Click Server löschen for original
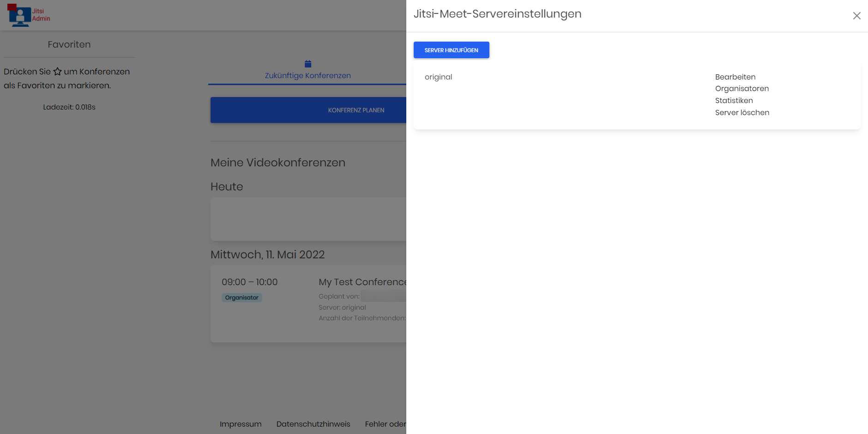Image resolution: width=868 pixels, height=434 pixels. [742, 112]
